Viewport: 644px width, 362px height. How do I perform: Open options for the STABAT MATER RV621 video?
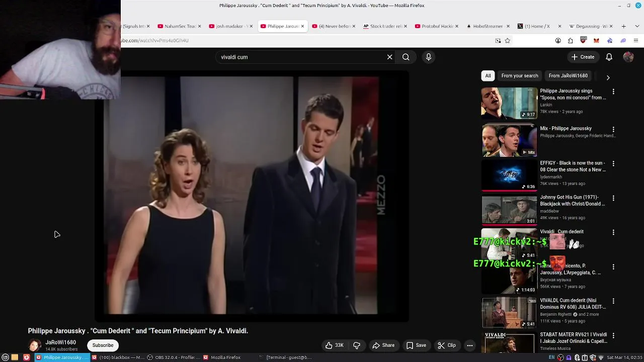click(x=613, y=335)
